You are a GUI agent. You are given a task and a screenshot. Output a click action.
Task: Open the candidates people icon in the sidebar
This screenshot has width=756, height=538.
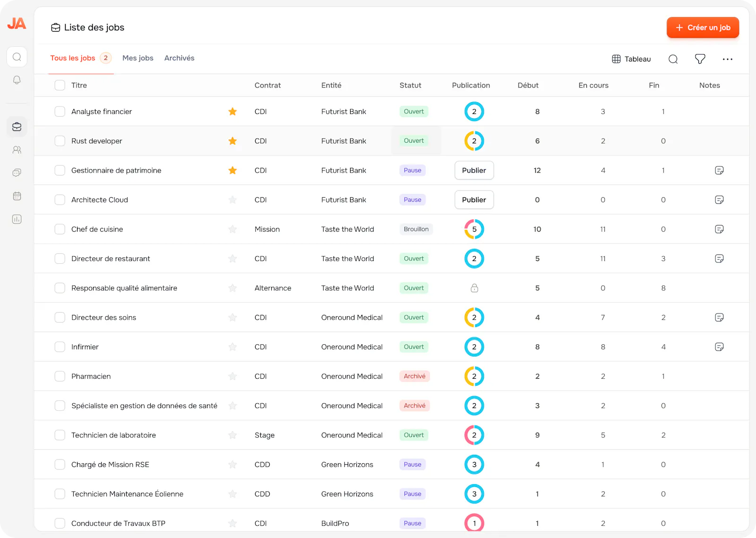[17, 150]
